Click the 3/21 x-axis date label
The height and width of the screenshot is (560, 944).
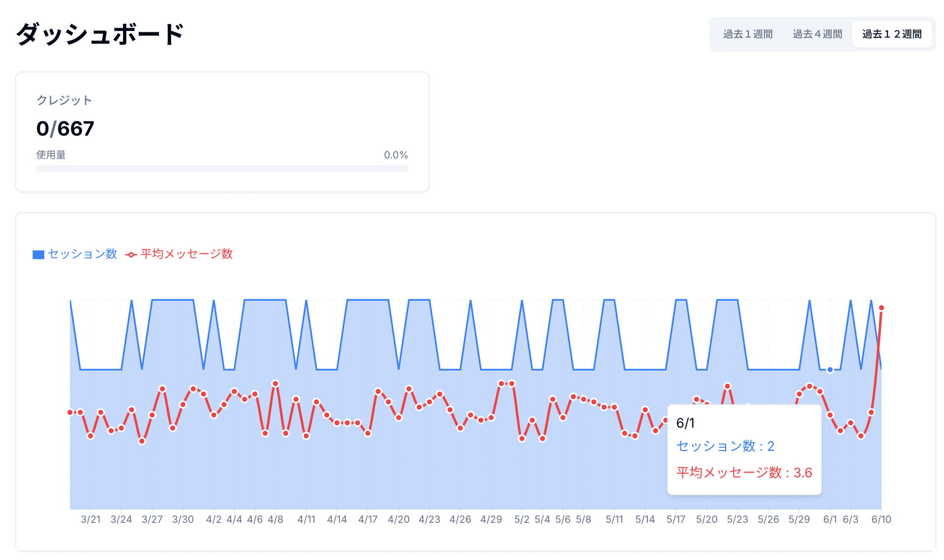90,519
